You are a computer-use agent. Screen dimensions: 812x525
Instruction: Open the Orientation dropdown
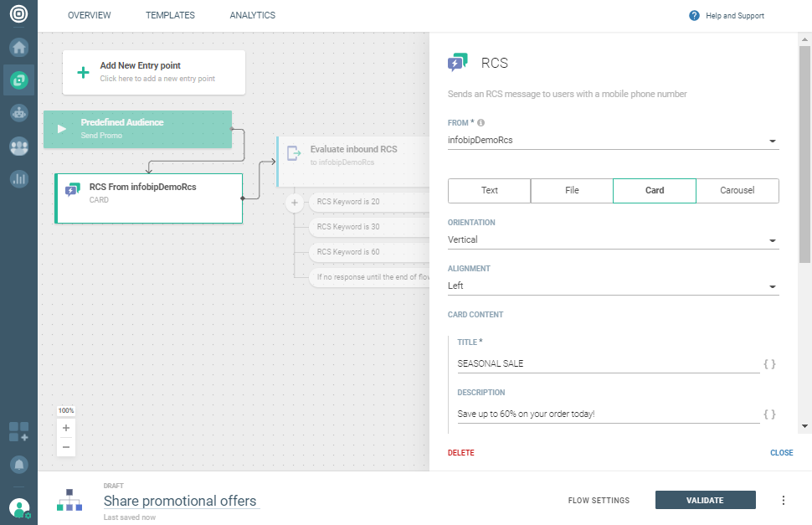771,240
